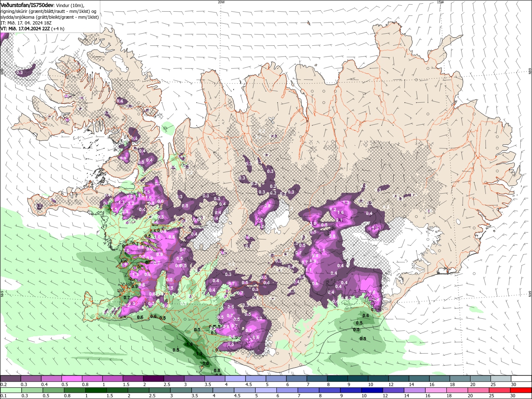
Task: Click the '64N' latitude label on right edge
Action: [x=530, y=294]
